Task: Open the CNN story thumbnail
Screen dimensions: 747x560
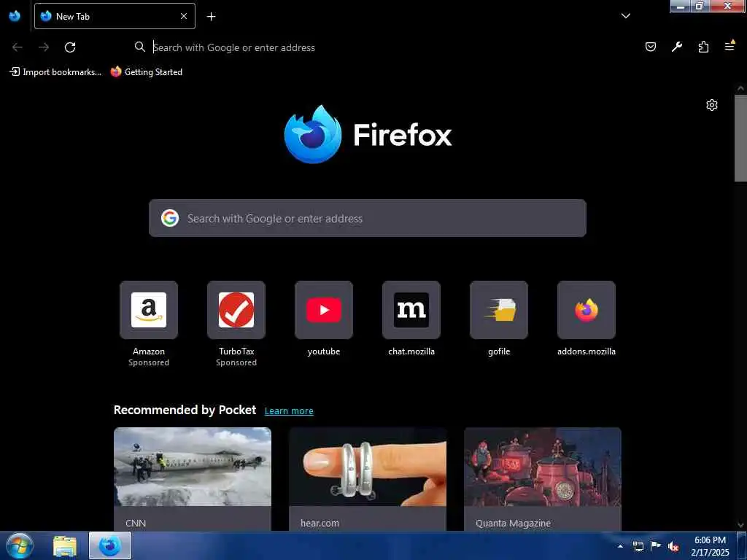Action: point(193,467)
